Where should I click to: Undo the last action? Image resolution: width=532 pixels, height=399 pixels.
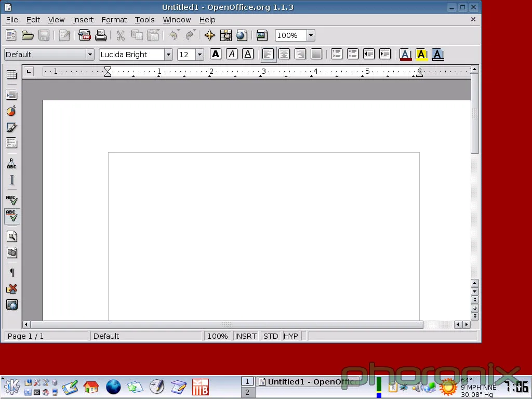[x=174, y=35]
